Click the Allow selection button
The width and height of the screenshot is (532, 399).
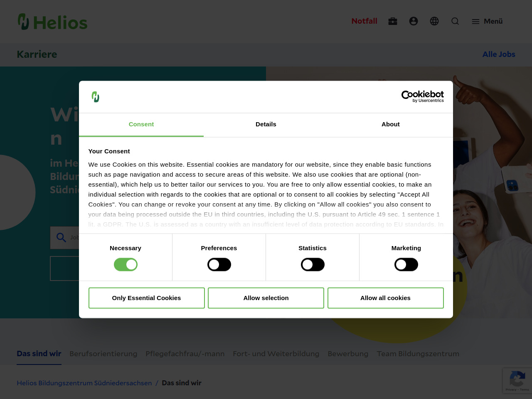click(x=266, y=298)
